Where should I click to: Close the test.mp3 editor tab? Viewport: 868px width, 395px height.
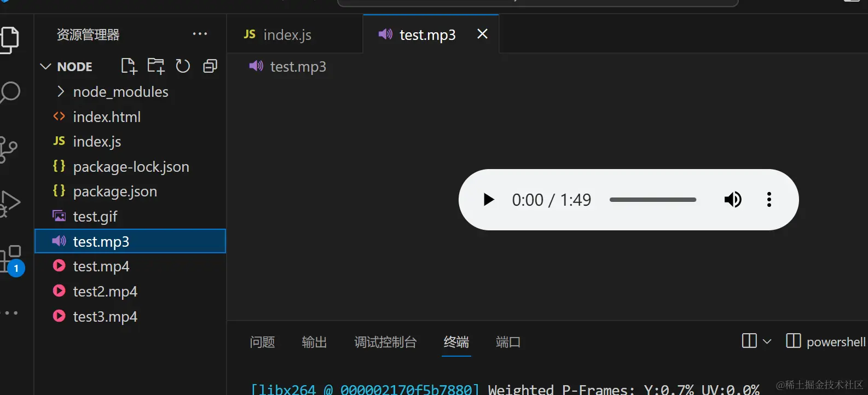pos(482,34)
